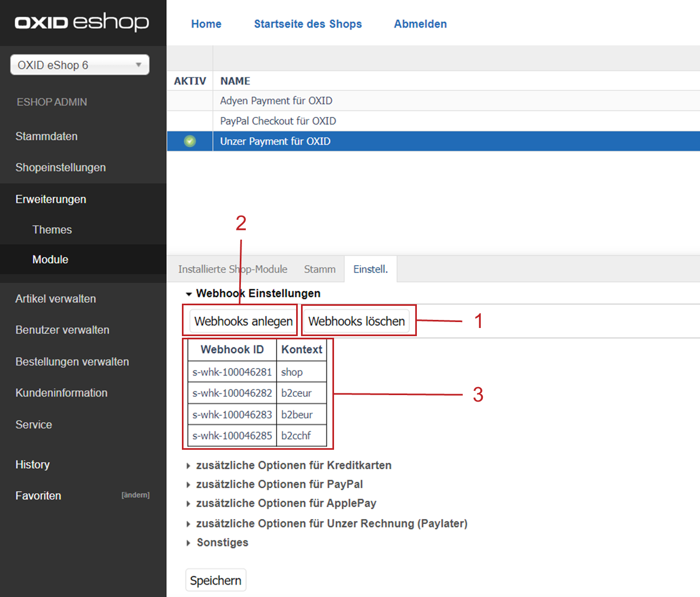Open Bestellungen verwalten in the sidebar
700x597 pixels.
coord(72,362)
